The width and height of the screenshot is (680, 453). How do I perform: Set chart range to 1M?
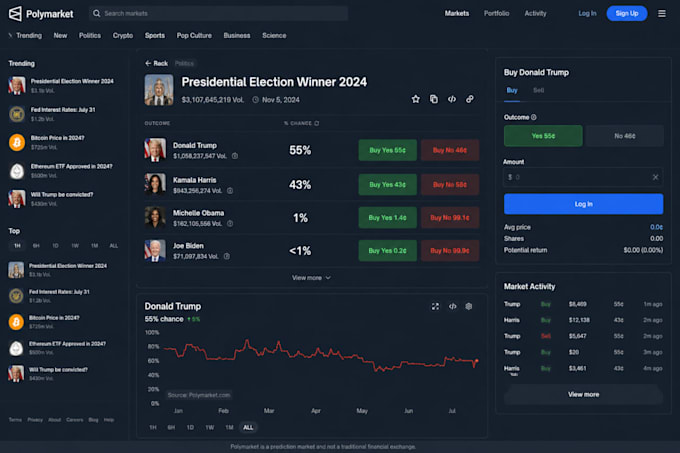229,427
